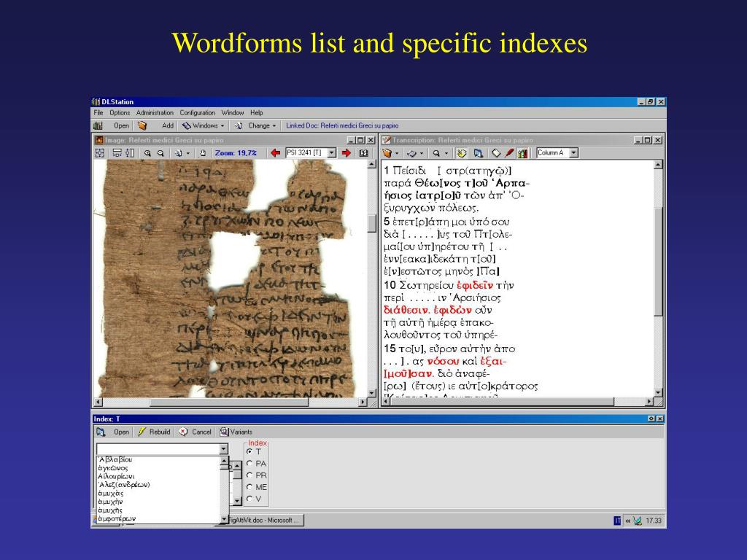
Task: Click Variants in the Index panel
Action: pyautogui.click(x=241, y=432)
